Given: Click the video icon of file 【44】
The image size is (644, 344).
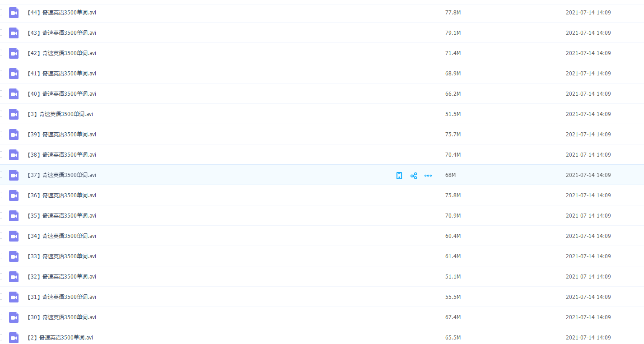Looking at the screenshot, I should pos(14,13).
